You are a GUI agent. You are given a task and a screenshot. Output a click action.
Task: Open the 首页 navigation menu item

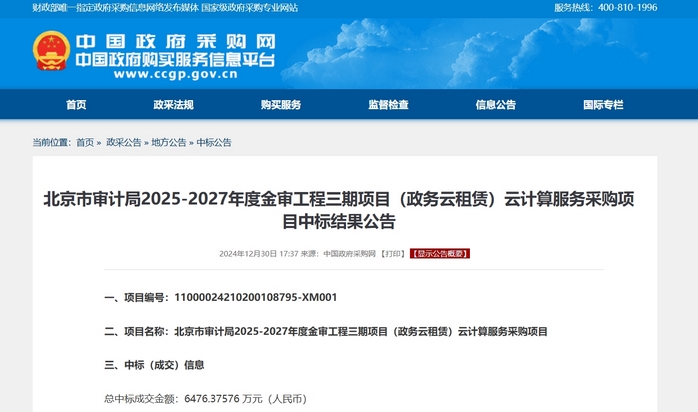pos(76,105)
